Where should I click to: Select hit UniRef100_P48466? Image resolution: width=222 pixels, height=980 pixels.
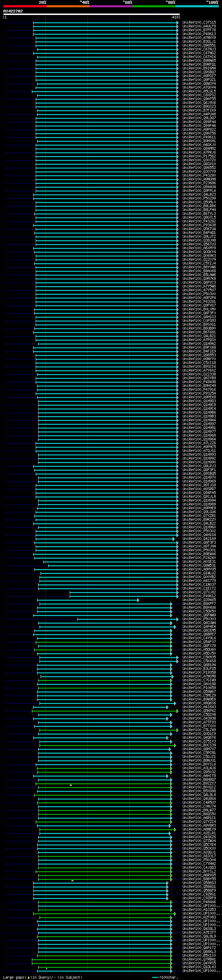199,902
